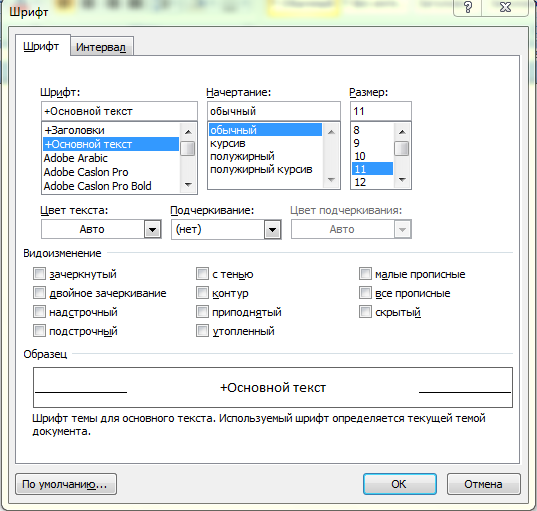Enable малые прописные checkbox
The width and height of the screenshot is (537, 511).
[365, 274]
